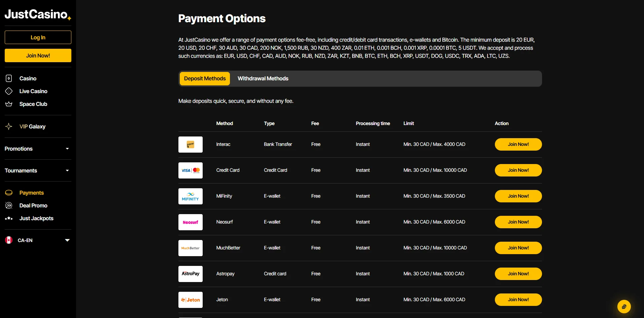This screenshot has height=318, width=644.
Task: Click the MuchBetter payment logo
Action: [191, 248]
